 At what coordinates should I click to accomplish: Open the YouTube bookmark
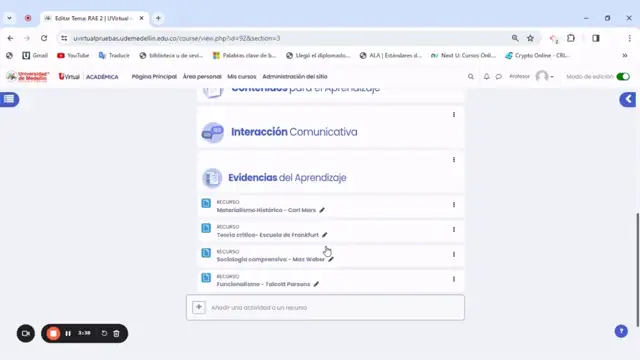pyautogui.click(x=73, y=56)
